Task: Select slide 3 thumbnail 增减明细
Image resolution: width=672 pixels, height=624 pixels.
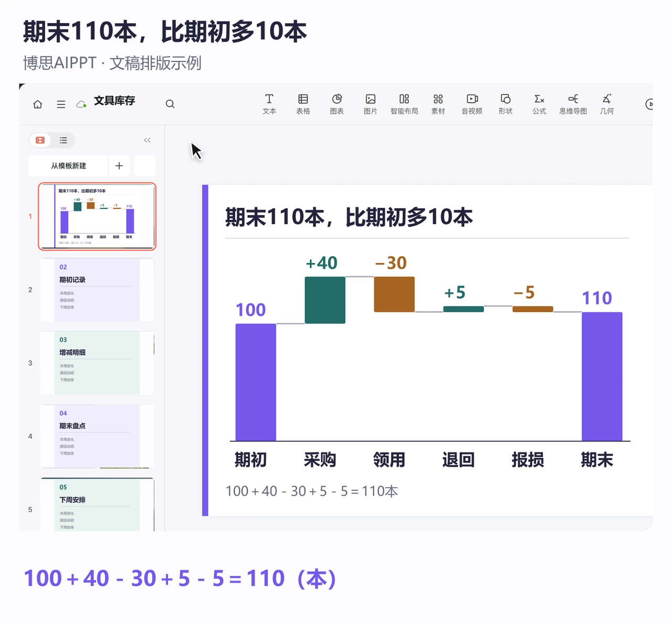Action: coord(97,363)
